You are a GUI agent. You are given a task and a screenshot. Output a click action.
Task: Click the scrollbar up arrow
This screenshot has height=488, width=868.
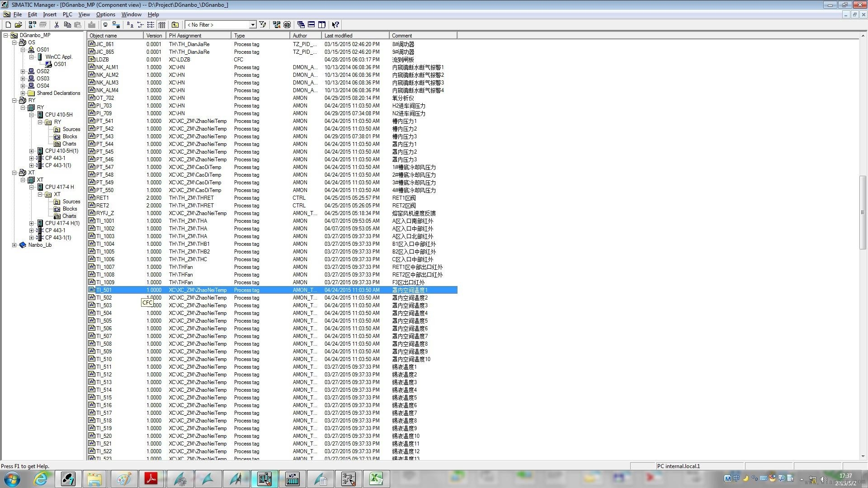coord(863,35)
